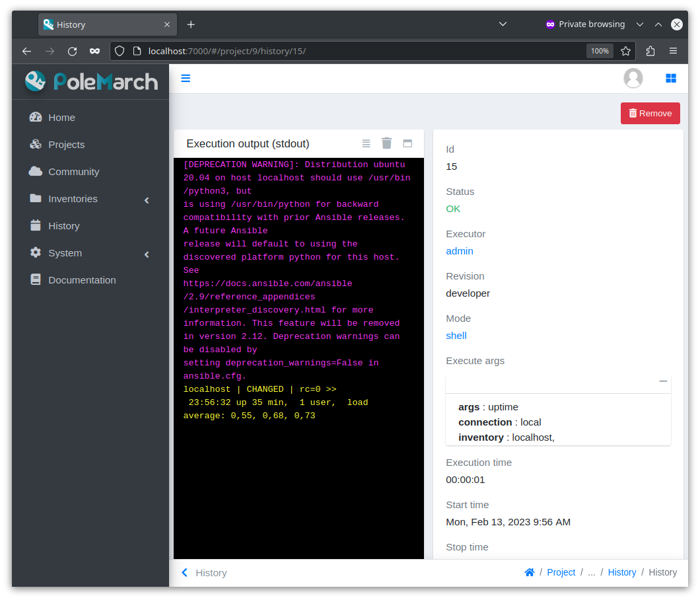Expand the System submenu chevron

click(x=147, y=254)
